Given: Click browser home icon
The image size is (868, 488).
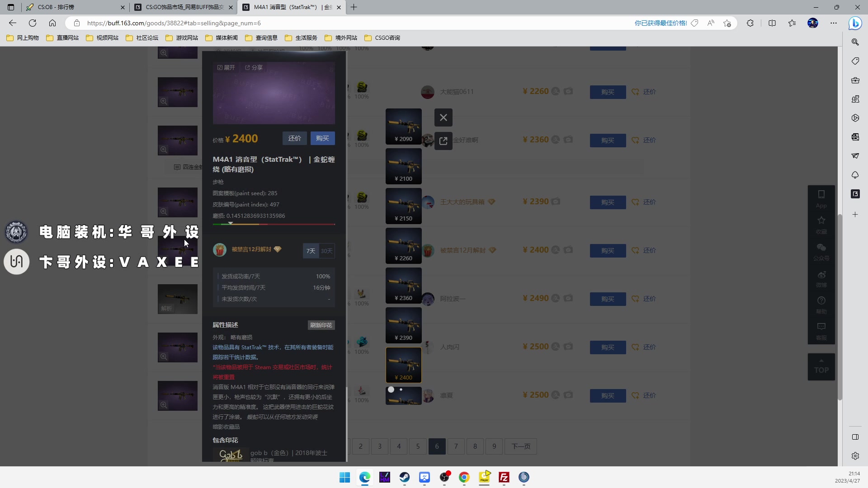Looking at the screenshot, I should 52,23.
